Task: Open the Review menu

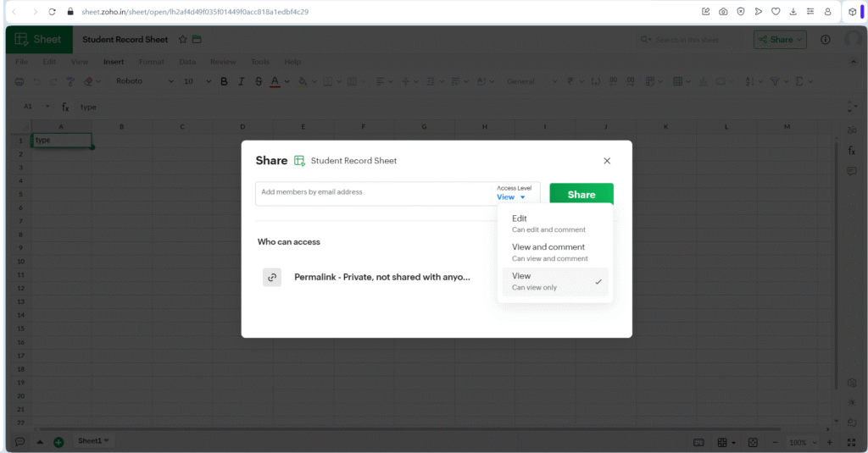Action: (223, 62)
